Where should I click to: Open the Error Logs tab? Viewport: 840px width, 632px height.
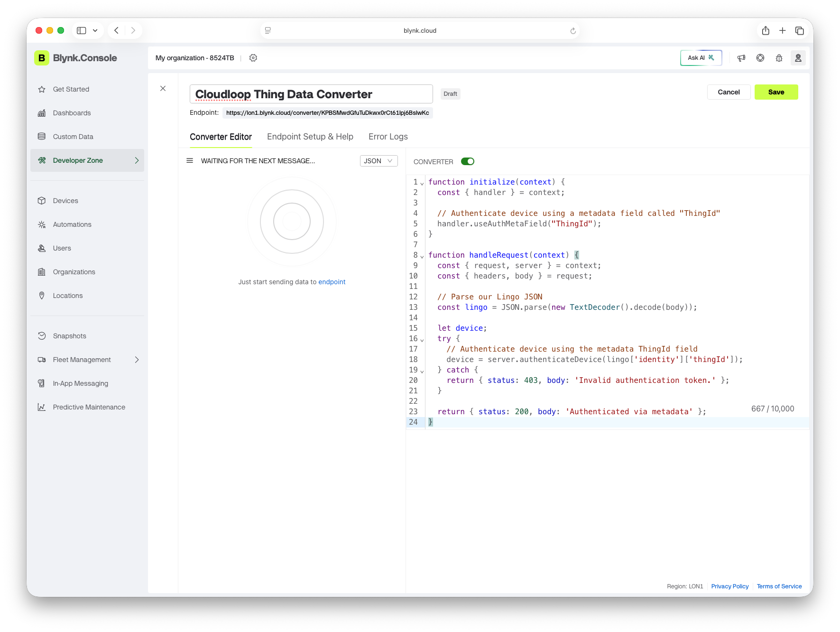point(388,137)
